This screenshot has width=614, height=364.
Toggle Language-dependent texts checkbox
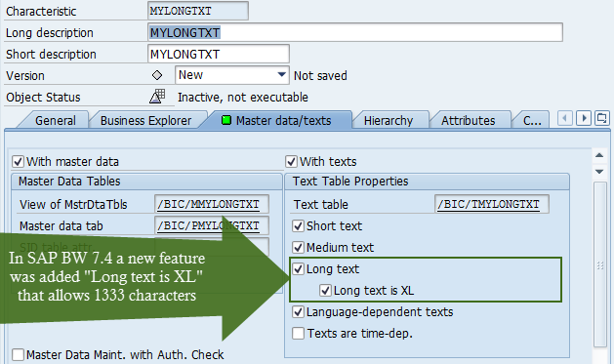(x=299, y=312)
